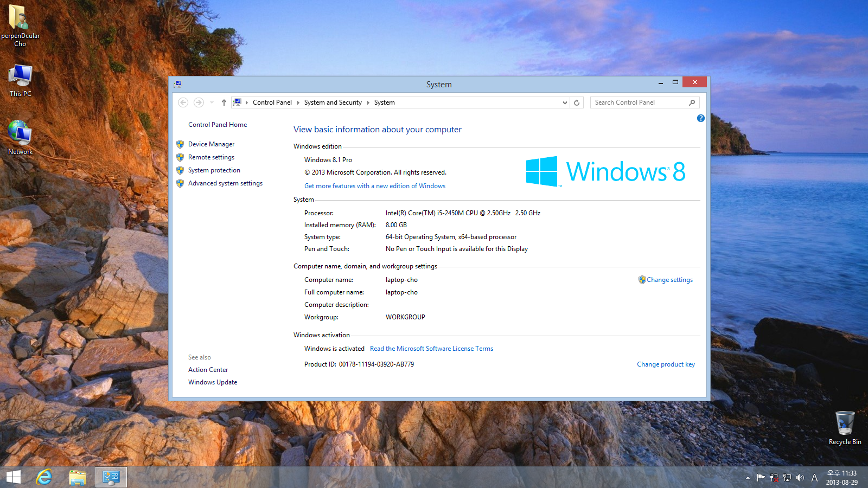Expand the chevron before Control Panel breadcrumb
Image resolution: width=868 pixels, height=488 pixels.
point(247,102)
